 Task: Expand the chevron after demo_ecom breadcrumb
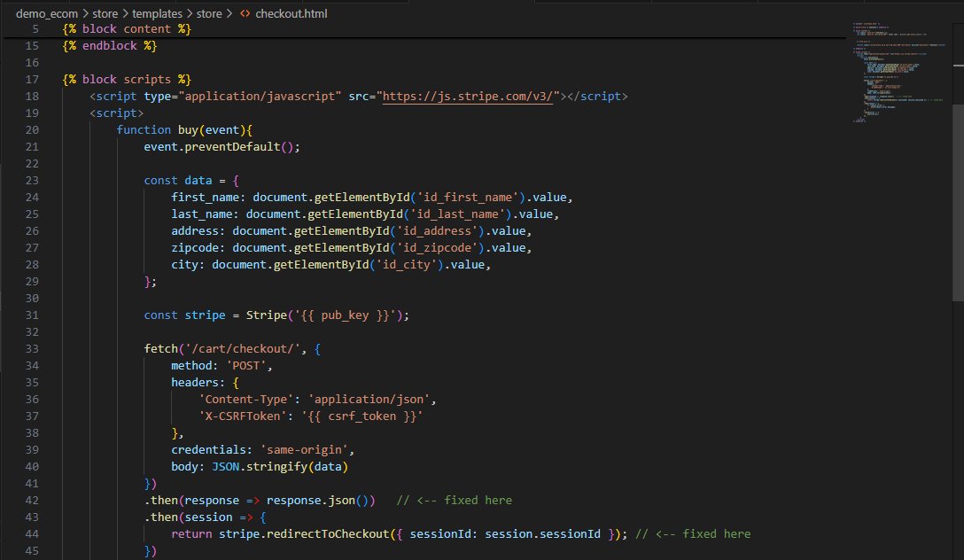[85, 13]
